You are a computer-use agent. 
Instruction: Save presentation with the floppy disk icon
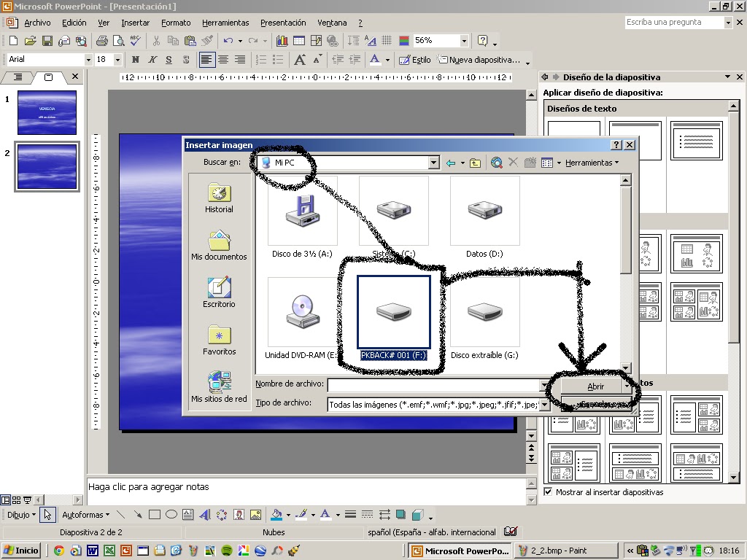click(47, 41)
